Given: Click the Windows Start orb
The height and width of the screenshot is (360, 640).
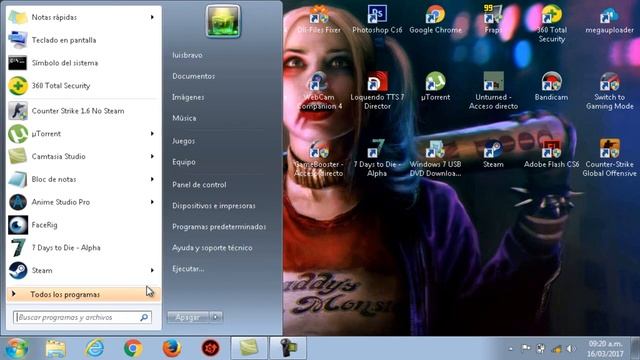Looking at the screenshot, I should (17, 348).
